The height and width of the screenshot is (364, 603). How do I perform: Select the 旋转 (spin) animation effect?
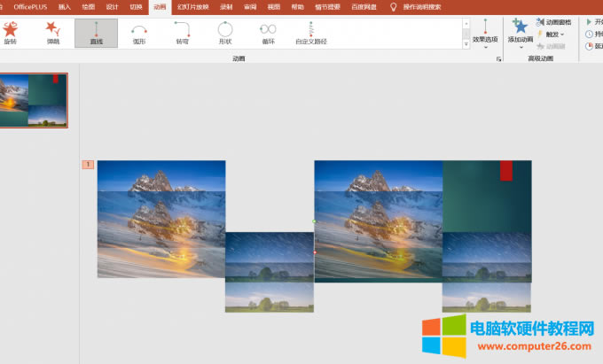click(10, 32)
